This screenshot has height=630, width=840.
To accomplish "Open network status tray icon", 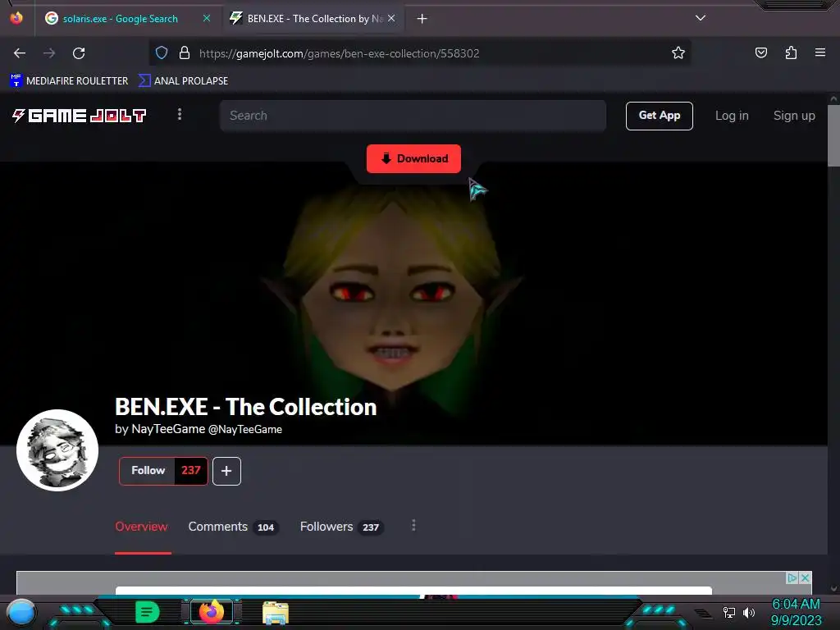I will (x=729, y=612).
